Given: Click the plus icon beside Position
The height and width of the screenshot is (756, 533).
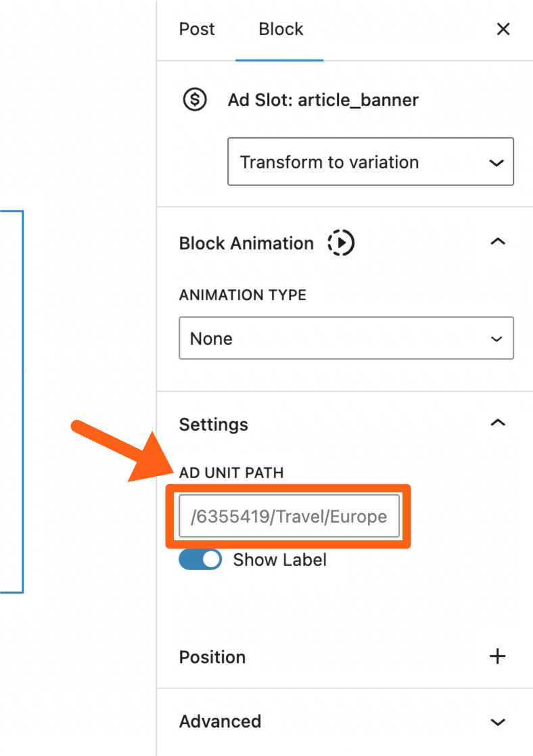Looking at the screenshot, I should [498, 657].
